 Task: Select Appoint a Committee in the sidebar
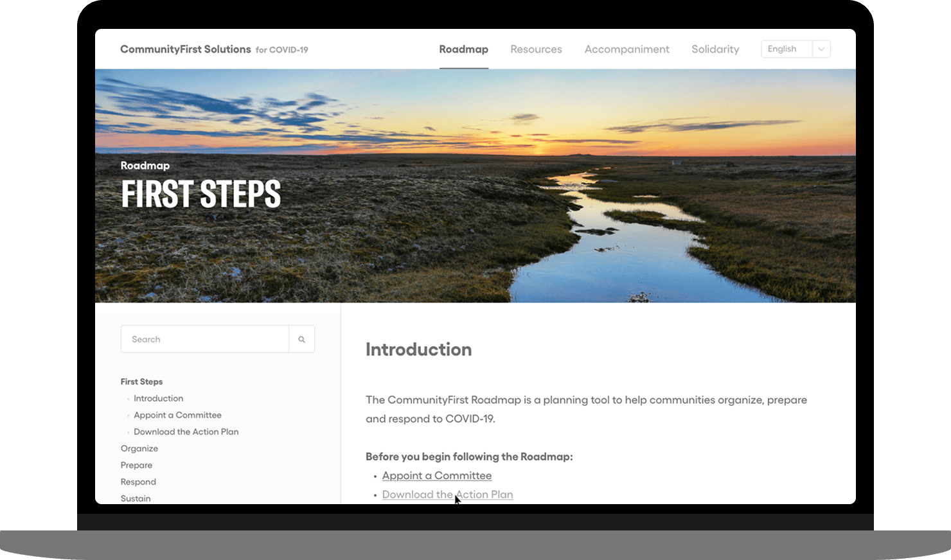click(177, 415)
